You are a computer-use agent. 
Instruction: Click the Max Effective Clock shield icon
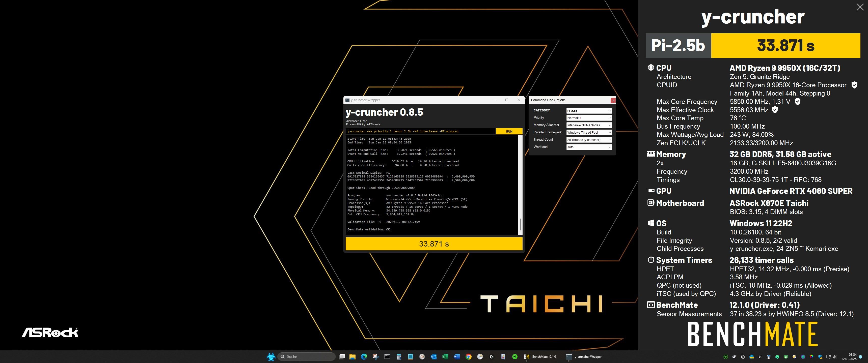[775, 110]
